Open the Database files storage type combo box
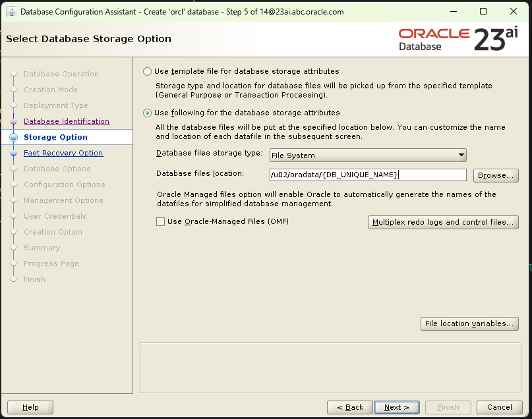Screen dimensions: 532x419 pos(368,155)
